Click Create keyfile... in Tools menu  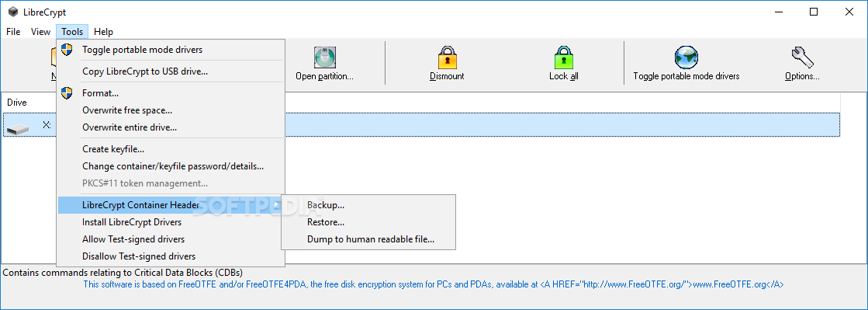click(x=113, y=149)
